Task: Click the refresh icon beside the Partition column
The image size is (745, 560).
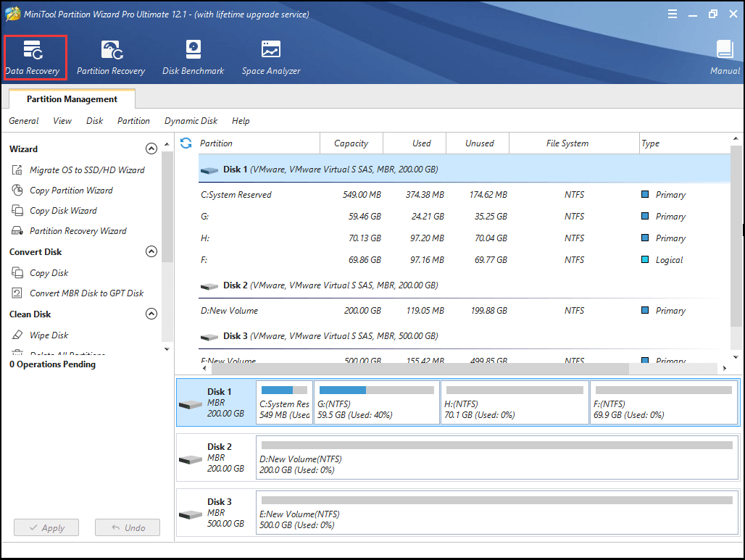Action: 186,143
